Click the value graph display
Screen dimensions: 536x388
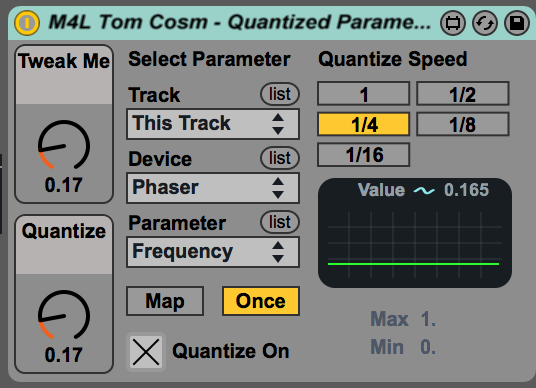coord(415,244)
